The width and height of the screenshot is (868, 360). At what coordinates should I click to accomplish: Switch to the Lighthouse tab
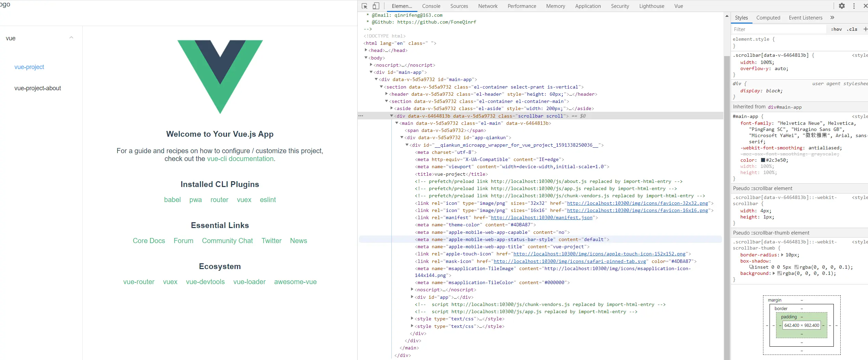pyautogui.click(x=652, y=6)
